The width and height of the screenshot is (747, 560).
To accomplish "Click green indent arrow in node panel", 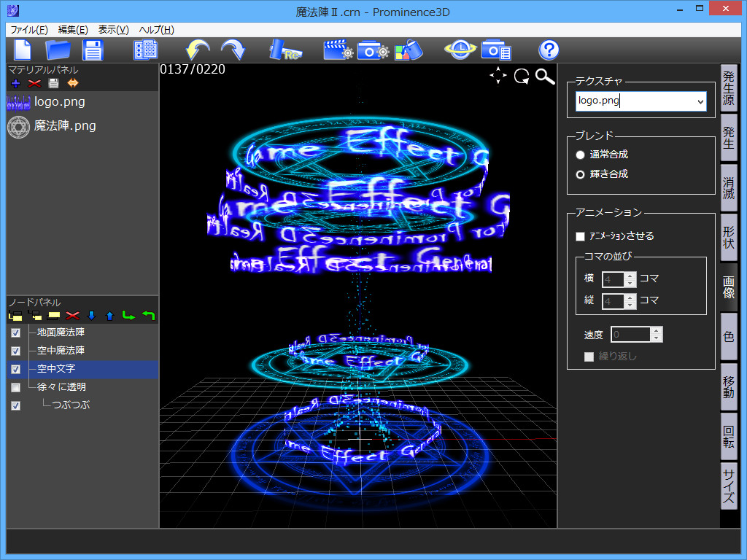I will click(x=128, y=315).
